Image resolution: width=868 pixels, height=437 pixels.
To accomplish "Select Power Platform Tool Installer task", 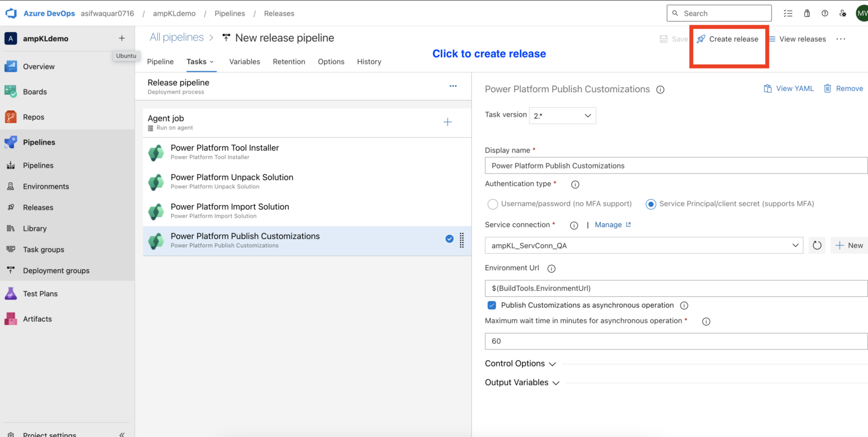I will point(307,153).
